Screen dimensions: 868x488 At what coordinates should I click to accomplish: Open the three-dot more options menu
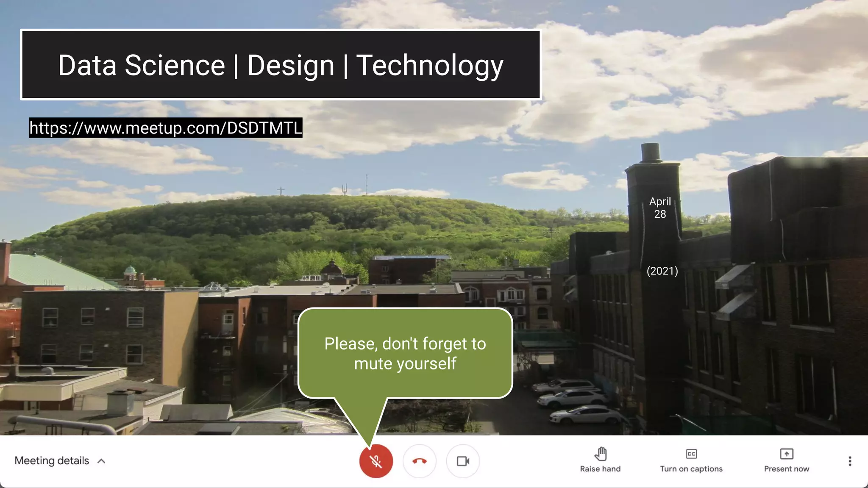850,461
